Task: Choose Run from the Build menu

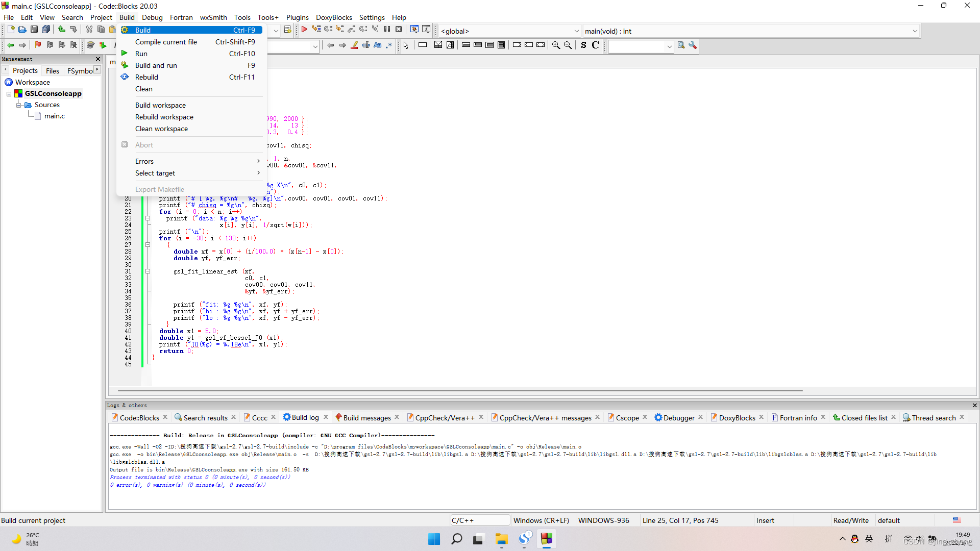Action: 191,54
